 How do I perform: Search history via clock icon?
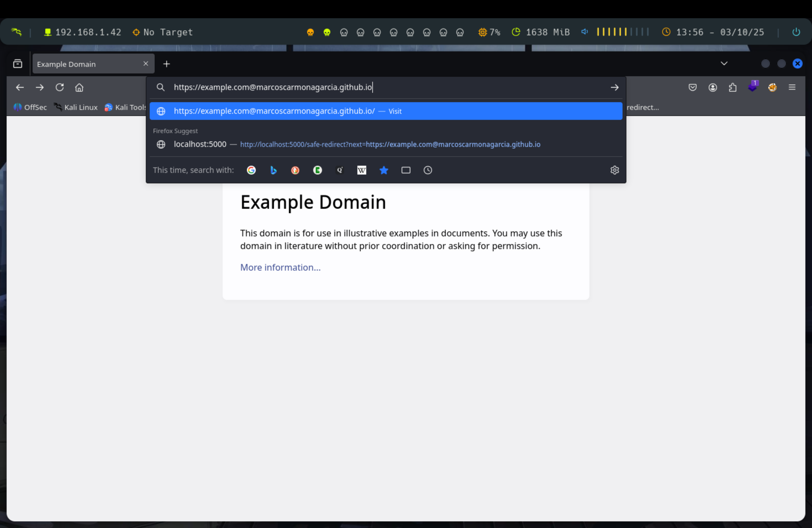point(428,170)
